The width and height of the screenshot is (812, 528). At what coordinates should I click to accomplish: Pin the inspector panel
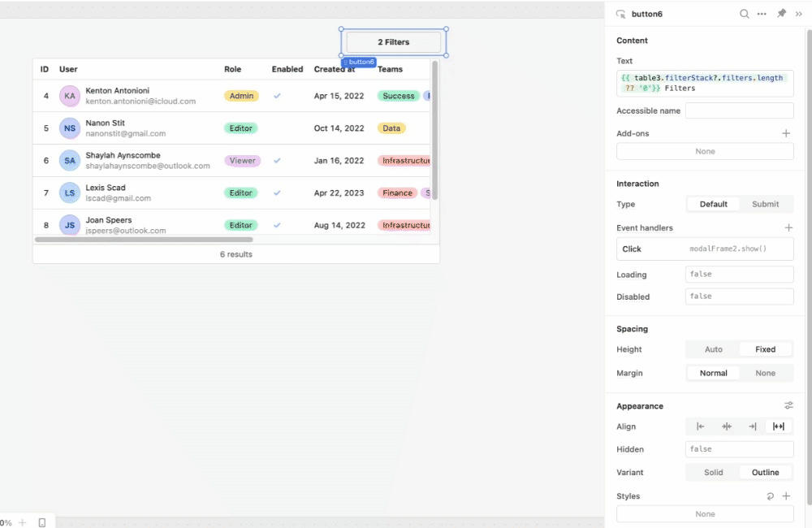[x=780, y=14]
